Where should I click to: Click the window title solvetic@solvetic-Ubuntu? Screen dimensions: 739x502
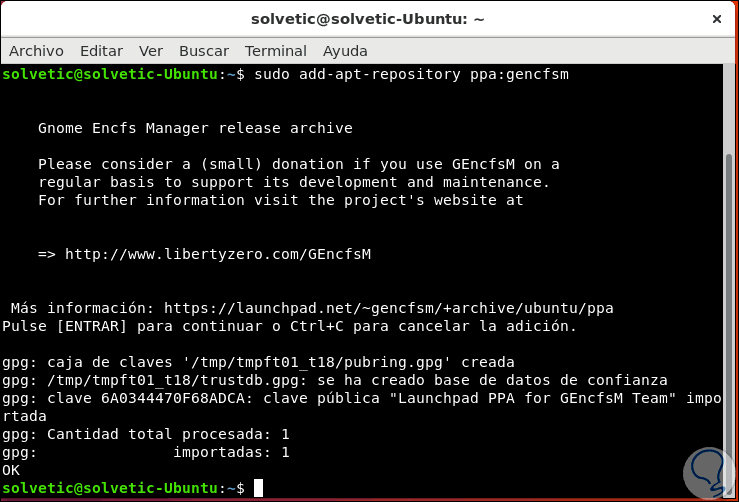pyautogui.click(x=368, y=19)
